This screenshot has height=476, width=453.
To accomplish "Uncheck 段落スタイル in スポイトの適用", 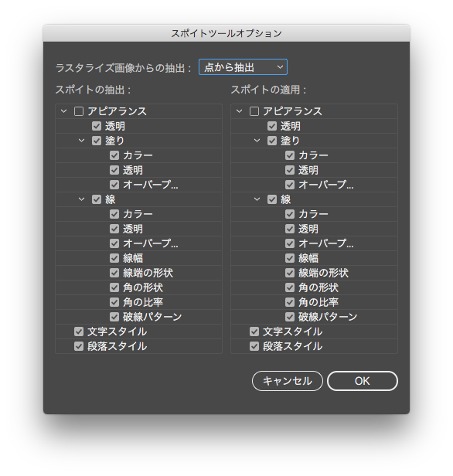I will [254, 346].
